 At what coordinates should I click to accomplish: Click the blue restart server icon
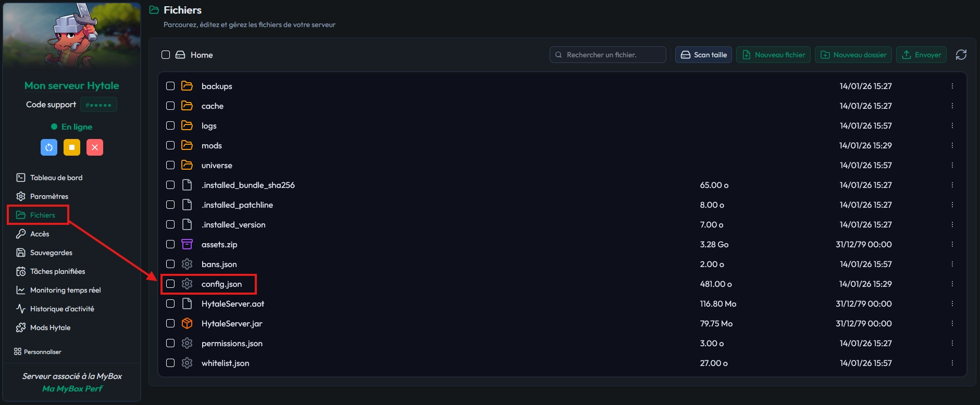[x=49, y=147]
